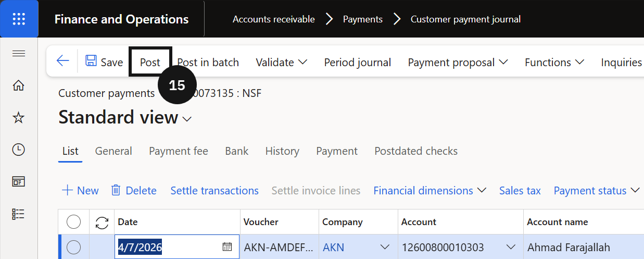This screenshot has height=259, width=644.
Task: Switch to the General tab
Action: (x=113, y=151)
